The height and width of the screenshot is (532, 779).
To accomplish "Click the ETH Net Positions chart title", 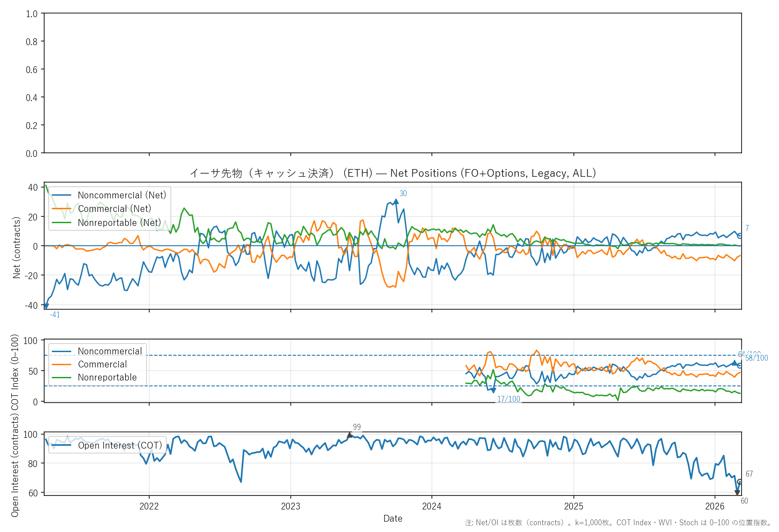I will point(393,173).
